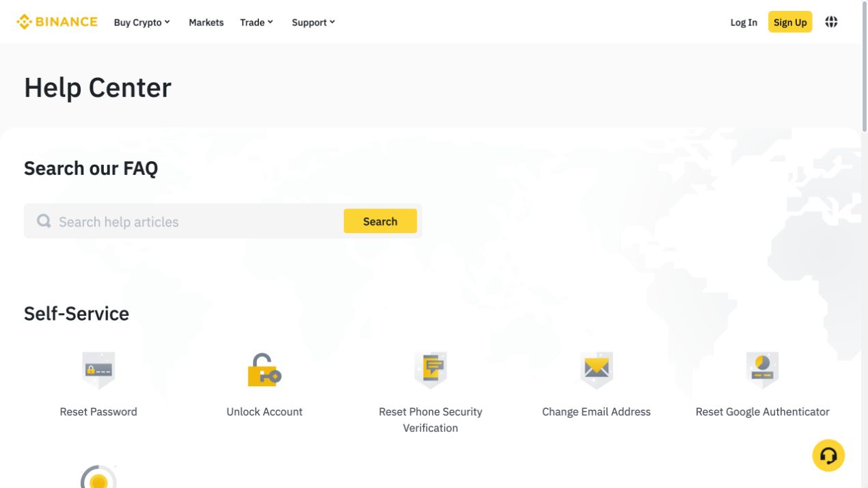Click the Help Center heading
Image resolution: width=868 pixels, height=488 pixels.
pyautogui.click(x=98, y=87)
